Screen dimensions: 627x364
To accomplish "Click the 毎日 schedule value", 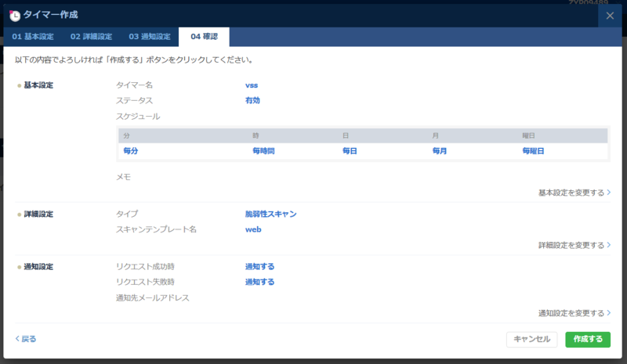I will (x=350, y=151).
